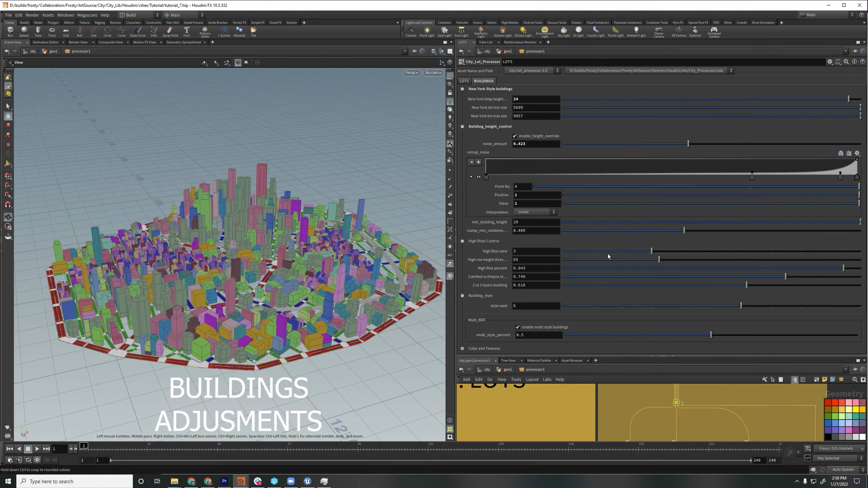Click the Windows Start button
The height and width of the screenshot is (488, 868).
(8, 481)
